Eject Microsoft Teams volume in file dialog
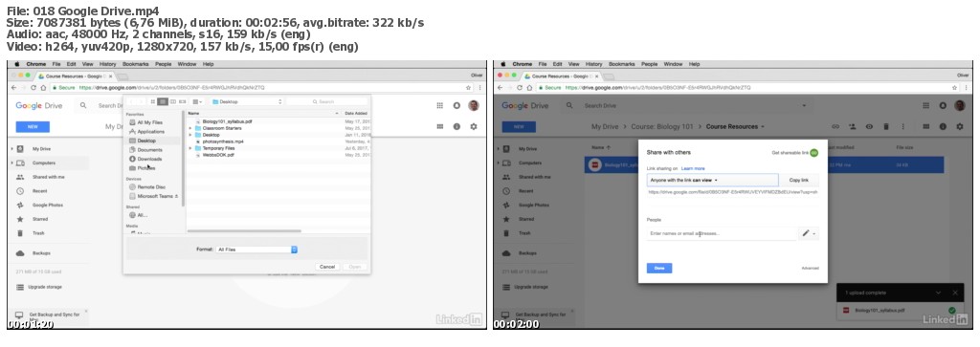Image resolution: width=980 pixels, height=347 pixels. point(176,196)
